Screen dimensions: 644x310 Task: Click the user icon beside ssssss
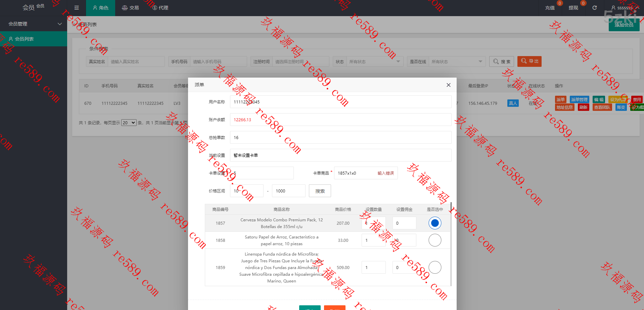613,8
